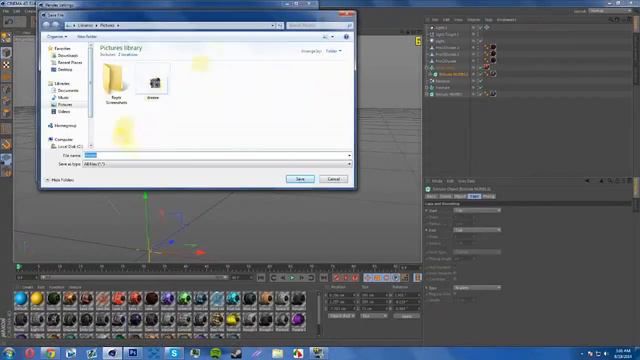This screenshot has width=640, height=360.
Task: Click the timeline range slider bar
Action: [x=134, y=278]
